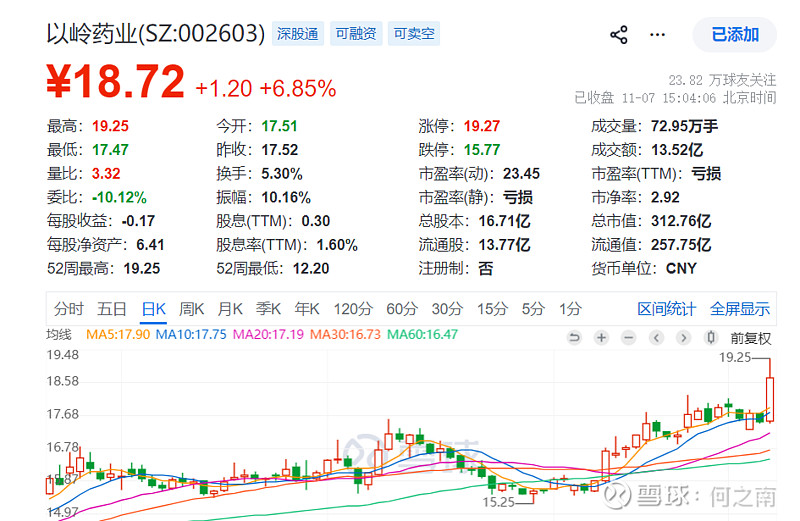The height and width of the screenshot is (521, 800).
Task: Click the MA30:16.73 indicator
Action: (x=345, y=335)
